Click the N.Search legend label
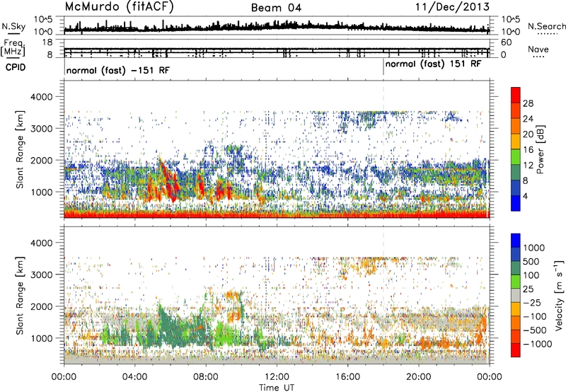The height and width of the screenshot is (392, 566). pos(546,26)
